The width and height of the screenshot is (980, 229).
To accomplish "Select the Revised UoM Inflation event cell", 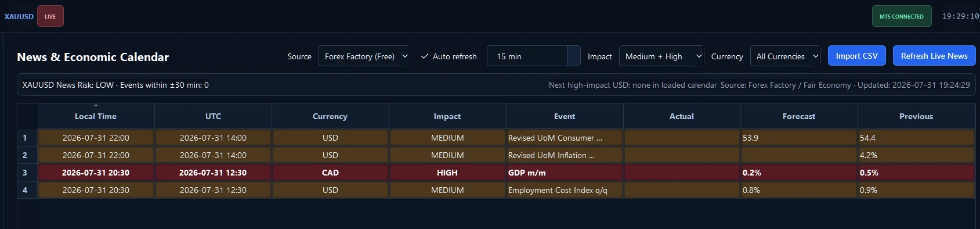I will (565, 155).
